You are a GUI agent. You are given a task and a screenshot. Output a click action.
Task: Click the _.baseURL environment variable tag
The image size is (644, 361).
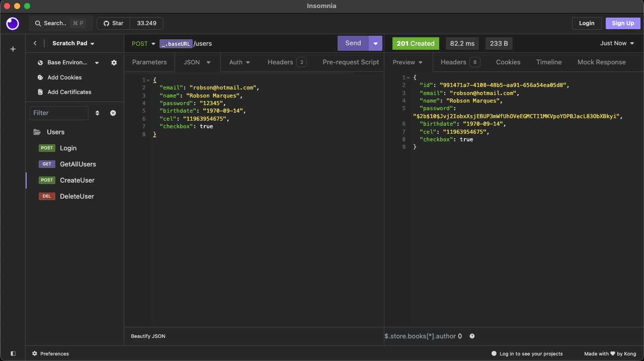pyautogui.click(x=176, y=44)
